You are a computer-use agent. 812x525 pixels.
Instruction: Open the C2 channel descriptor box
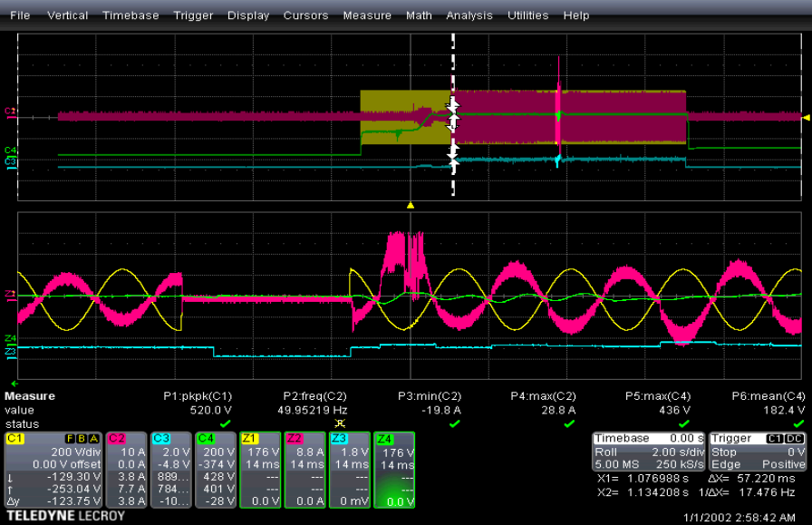click(127, 470)
